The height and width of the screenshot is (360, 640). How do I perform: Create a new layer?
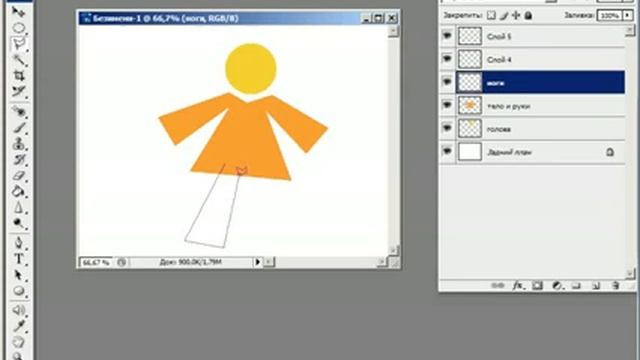coord(596,285)
